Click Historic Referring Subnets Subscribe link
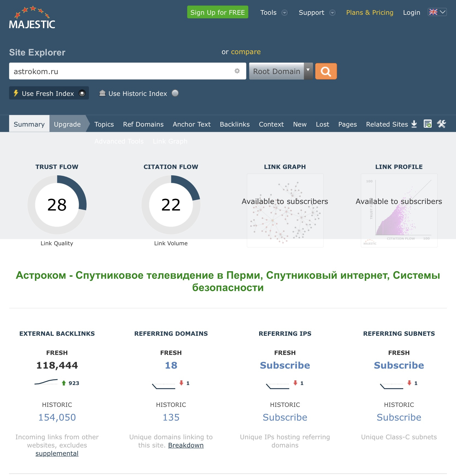 pos(399,417)
